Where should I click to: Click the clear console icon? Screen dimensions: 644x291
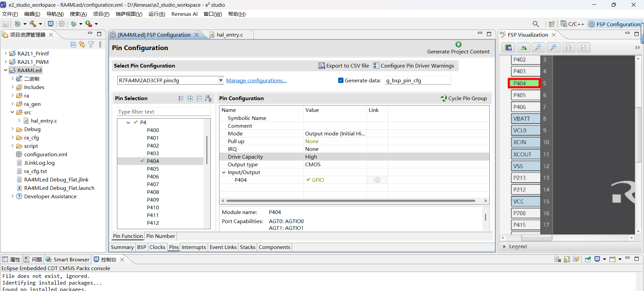[x=558, y=259]
